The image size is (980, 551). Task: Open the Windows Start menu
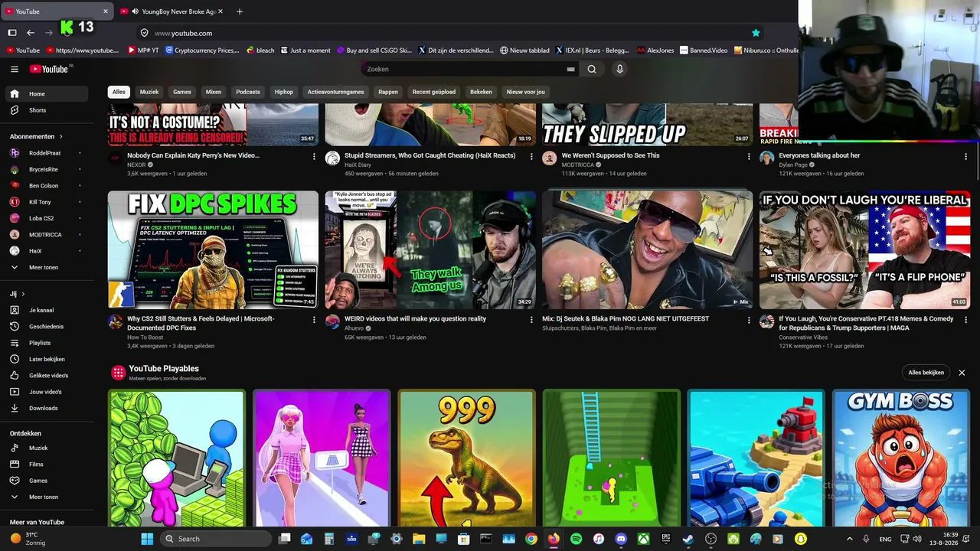pos(147,539)
